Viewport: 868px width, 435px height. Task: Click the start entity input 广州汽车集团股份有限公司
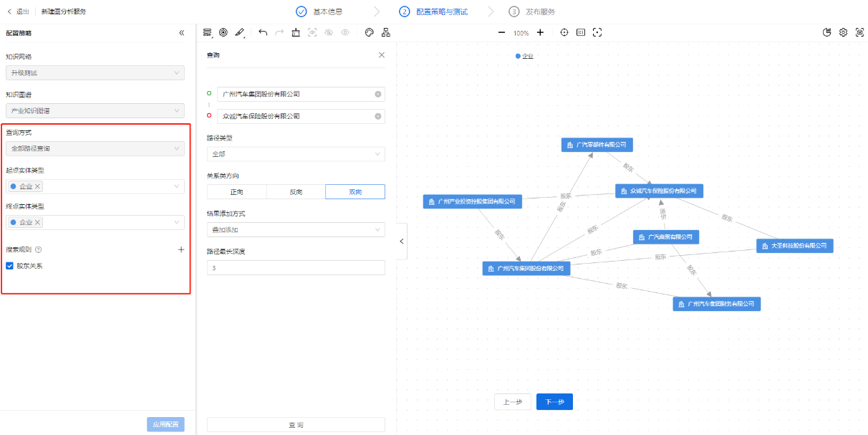pyautogui.click(x=301, y=94)
